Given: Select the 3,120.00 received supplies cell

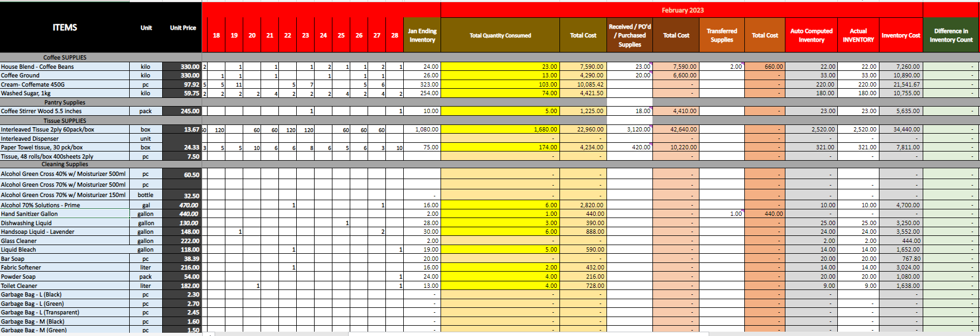Looking at the screenshot, I should [630, 129].
